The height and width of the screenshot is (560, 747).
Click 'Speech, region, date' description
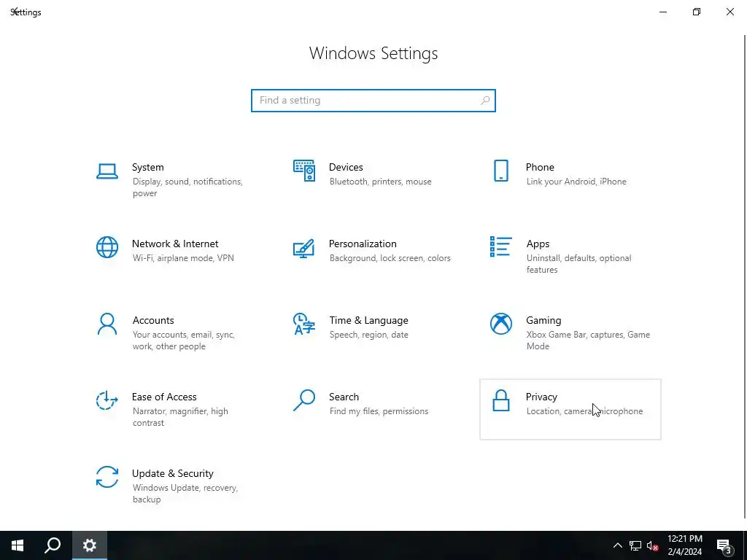tap(368, 335)
